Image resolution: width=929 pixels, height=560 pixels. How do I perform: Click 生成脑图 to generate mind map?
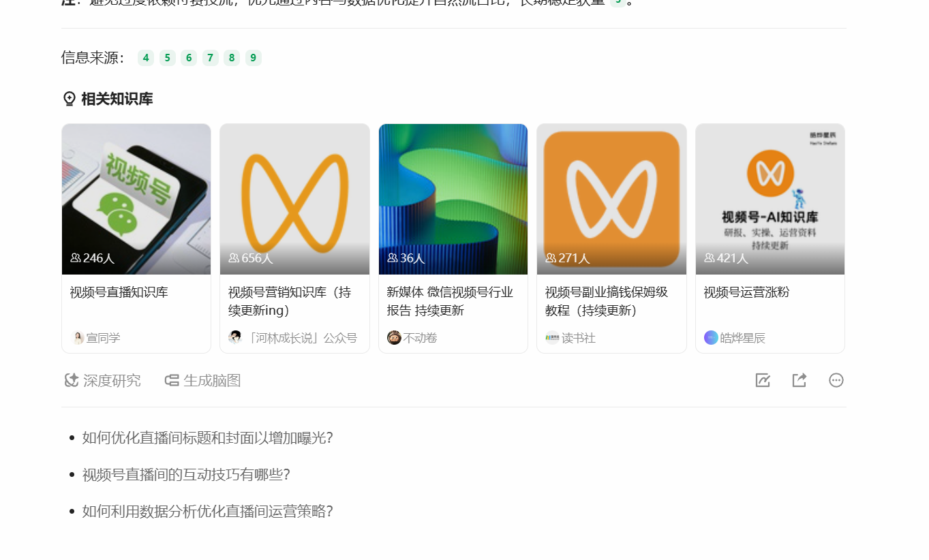203,380
